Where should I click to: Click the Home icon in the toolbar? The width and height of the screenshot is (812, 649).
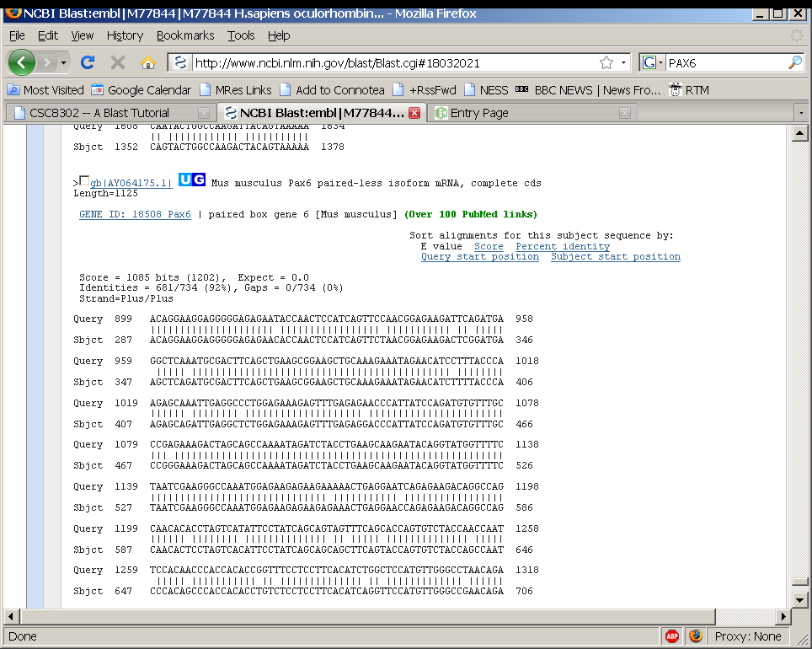(x=148, y=62)
